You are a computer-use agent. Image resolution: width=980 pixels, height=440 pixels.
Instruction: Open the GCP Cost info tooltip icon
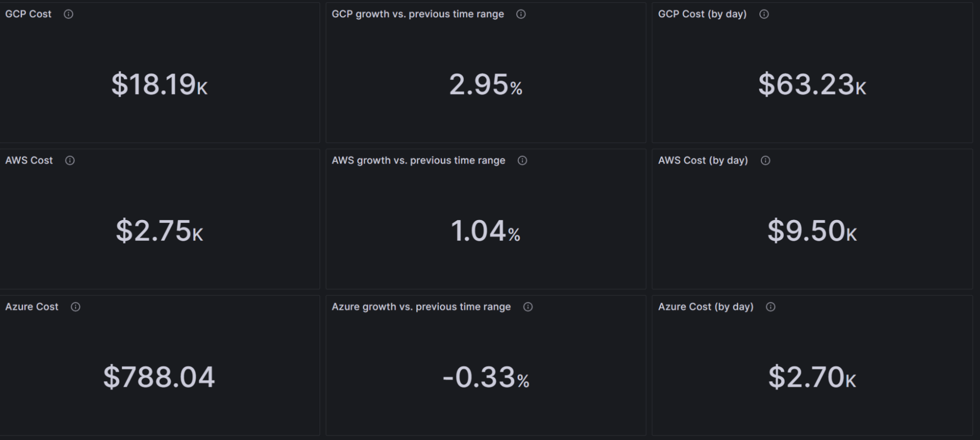click(69, 14)
